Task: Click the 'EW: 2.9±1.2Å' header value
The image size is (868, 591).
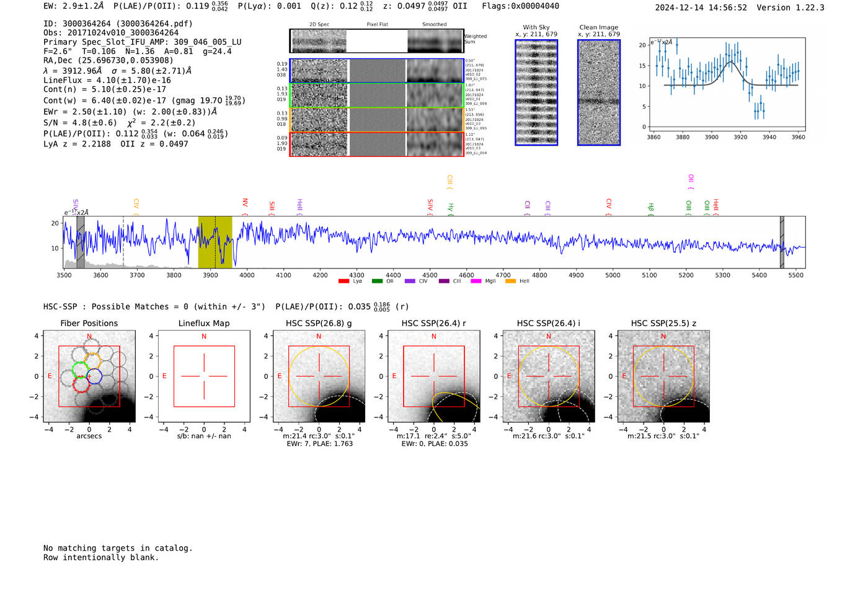Action: 74,6
